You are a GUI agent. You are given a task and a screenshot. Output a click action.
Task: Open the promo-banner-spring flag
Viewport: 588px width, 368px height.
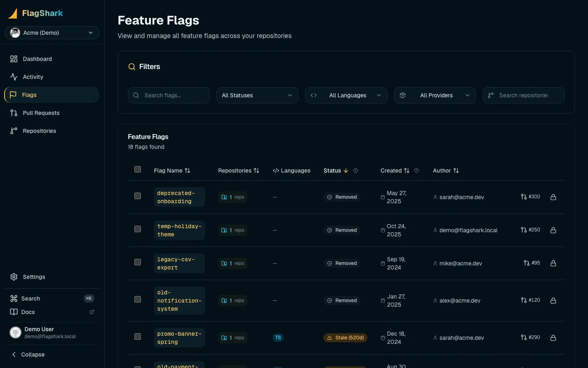coord(179,338)
